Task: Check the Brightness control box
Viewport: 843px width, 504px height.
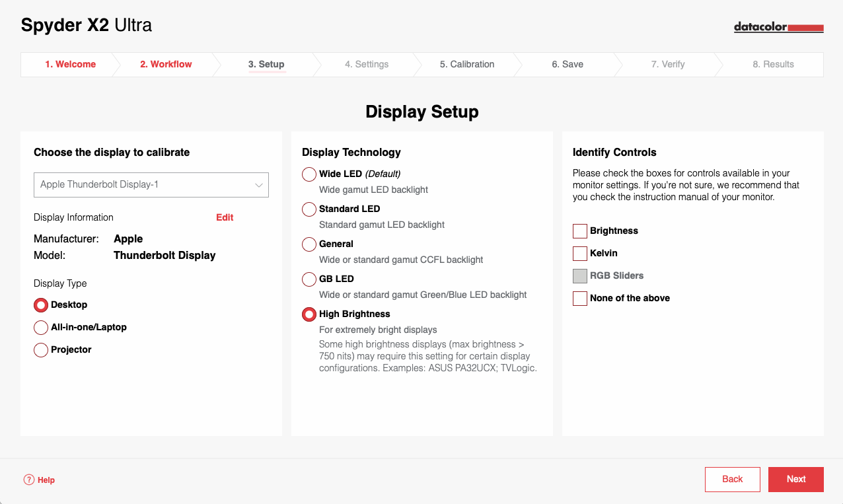Action: pos(580,231)
